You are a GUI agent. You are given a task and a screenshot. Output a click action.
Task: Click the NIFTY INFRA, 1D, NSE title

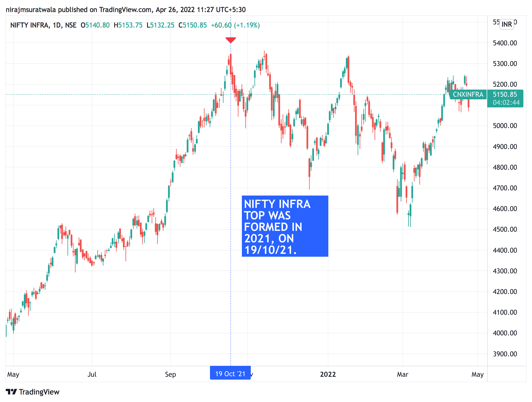pos(43,25)
